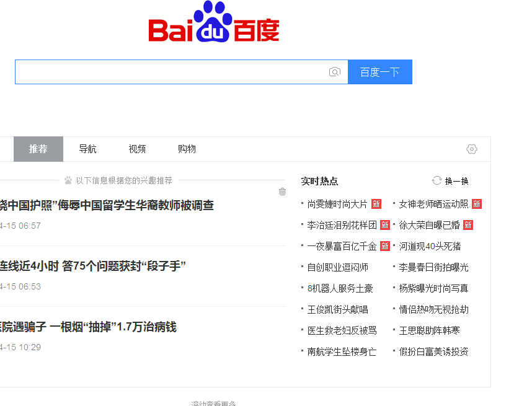Image resolution: width=532 pixels, height=406 pixels.
Task: Open hot topic 一夜暴富百亿千金
Action: [342, 246]
